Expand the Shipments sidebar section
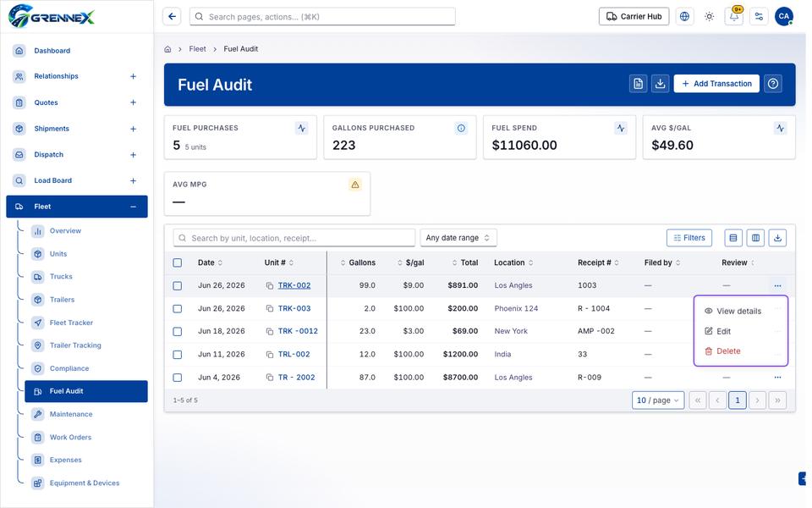 tap(133, 129)
